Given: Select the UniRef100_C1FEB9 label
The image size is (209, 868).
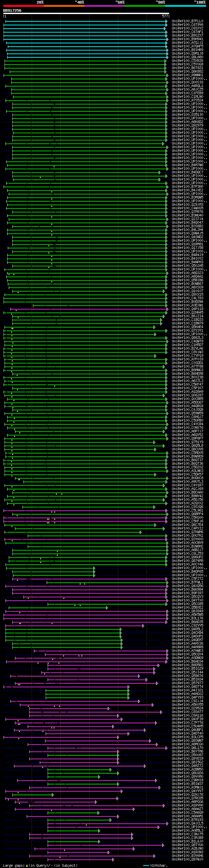Looking at the screenshot, I should pyautogui.click(x=187, y=93).
